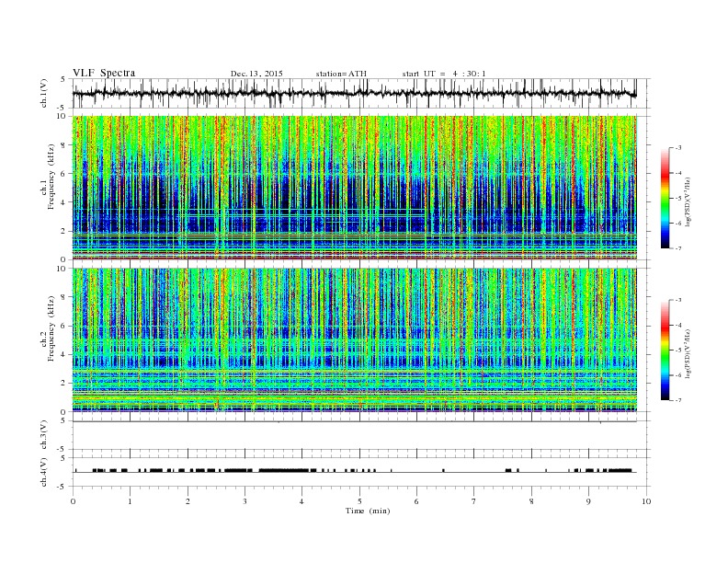This screenshot has width=728, height=563.
Task: Click time-axis tick label "8" at bottom
Action: pyautogui.click(x=531, y=501)
